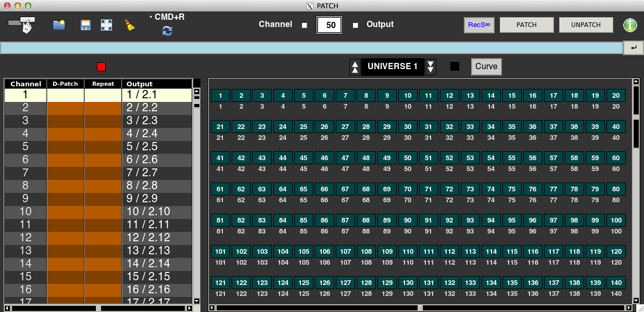This screenshot has height=312, width=644.
Task: Open patch file with folder icon
Action: pyautogui.click(x=59, y=25)
